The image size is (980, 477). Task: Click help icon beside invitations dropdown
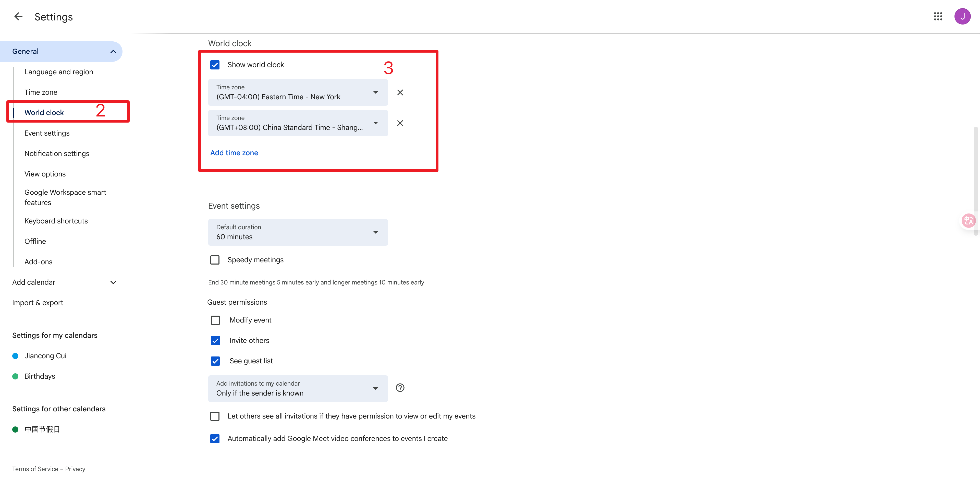pos(400,388)
